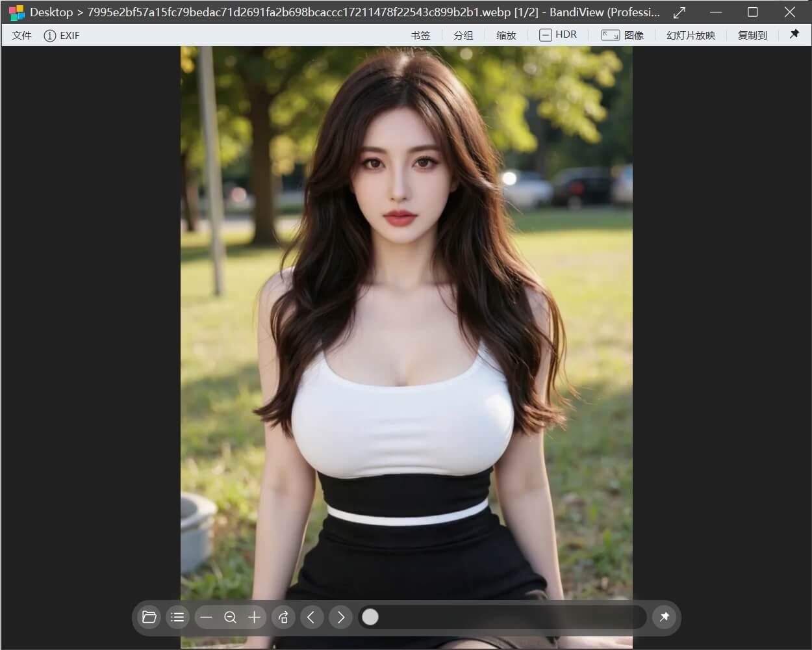
Task: Pin the bottom toolbar
Action: pos(664,617)
